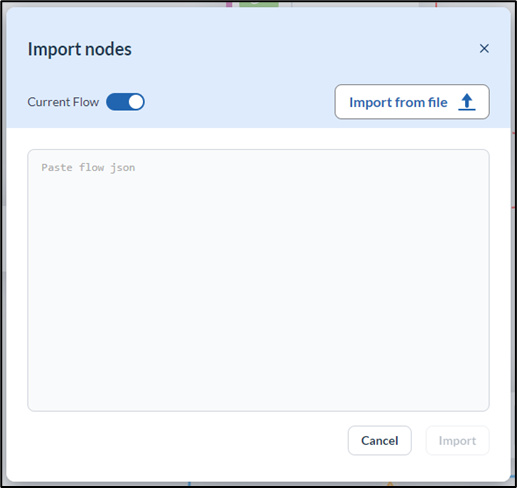Click the 'Paste flow json' placeholder text
The height and width of the screenshot is (488, 517).
click(x=88, y=167)
